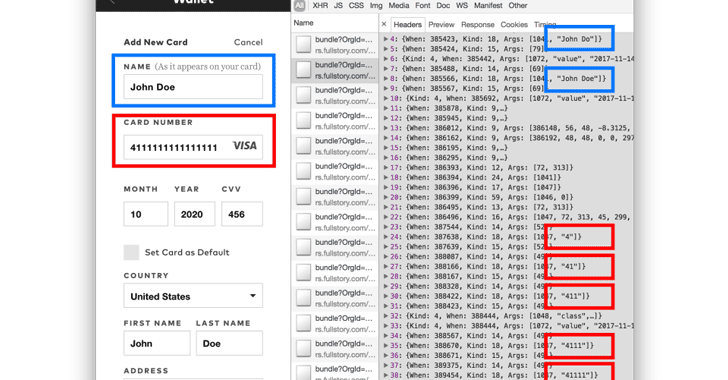Expand log entry 22 disclosure triangle
Image resolution: width=728 pixels, height=380 pixels.
pyautogui.click(x=385, y=217)
